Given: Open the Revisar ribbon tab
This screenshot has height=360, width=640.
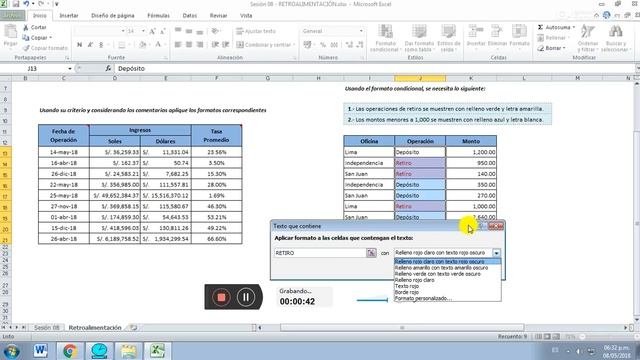Looking at the screenshot, I should (x=218, y=16).
